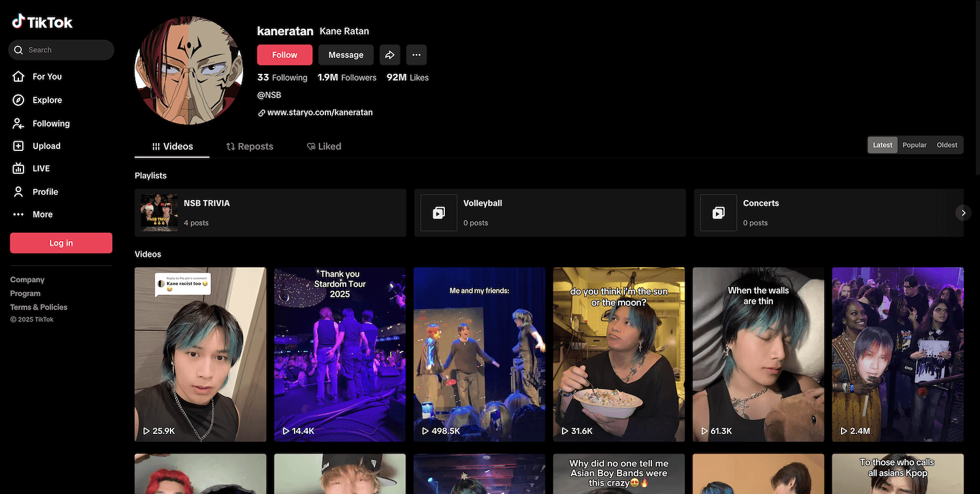
Task: Expand the Company footer section
Action: point(27,280)
